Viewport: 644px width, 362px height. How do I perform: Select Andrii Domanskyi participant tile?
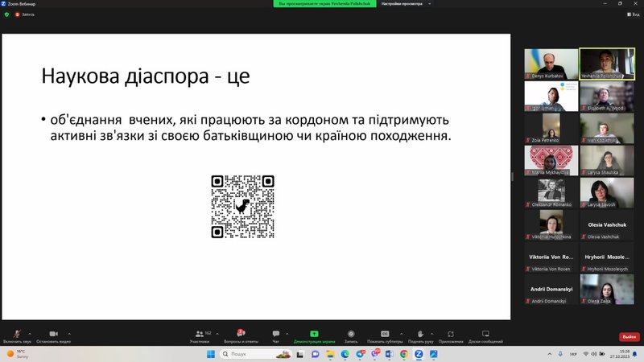point(551,290)
